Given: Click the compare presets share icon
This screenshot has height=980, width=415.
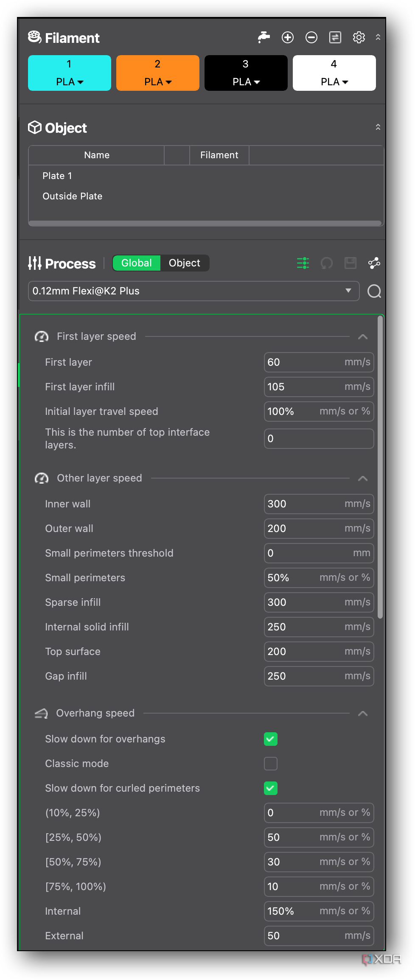Looking at the screenshot, I should [374, 263].
